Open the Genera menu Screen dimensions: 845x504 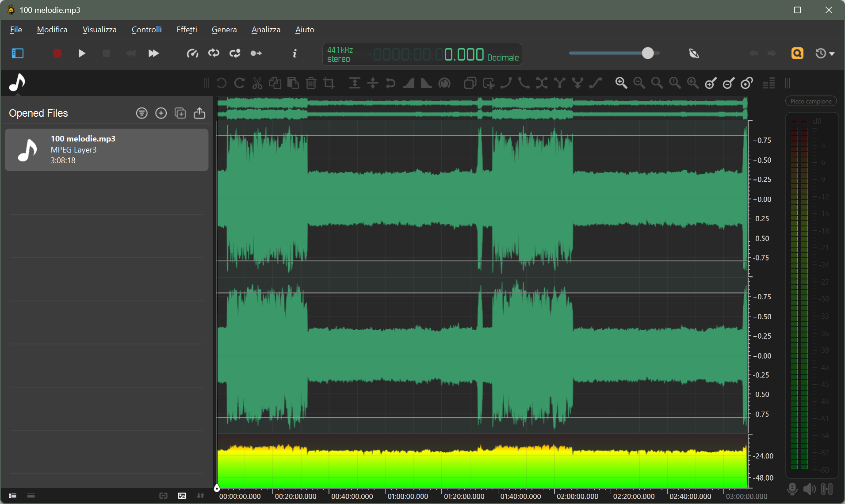tap(224, 30)
